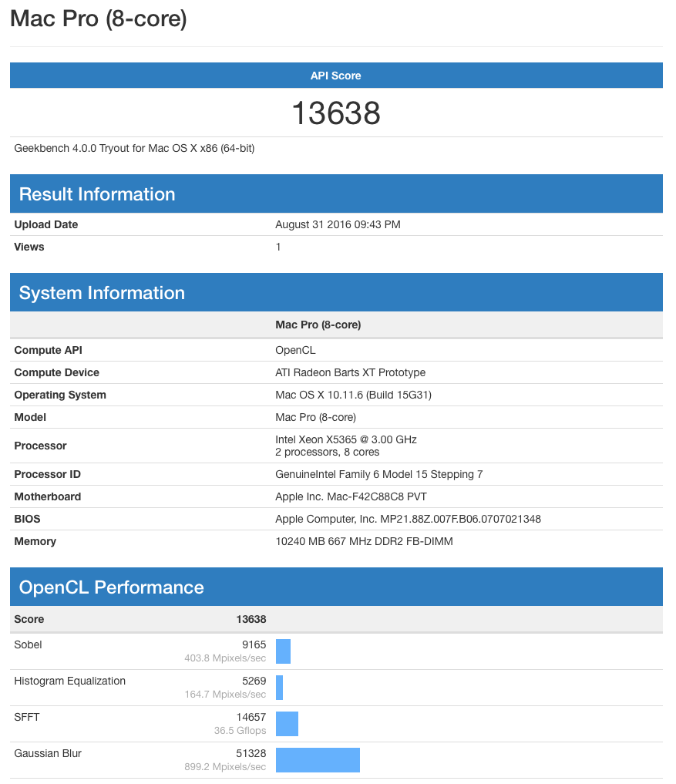Select the Sobel score 9165

pos(254,645)
